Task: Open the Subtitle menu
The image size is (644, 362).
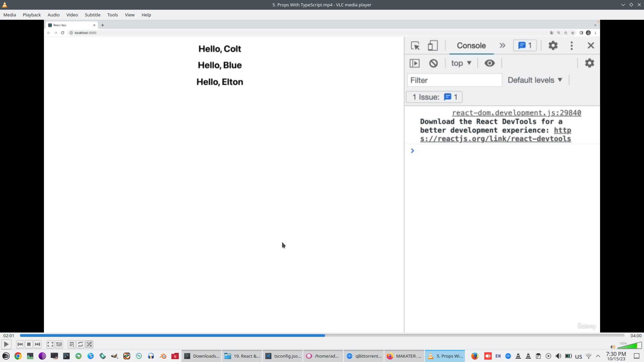Action: click(x=92, y=15)
